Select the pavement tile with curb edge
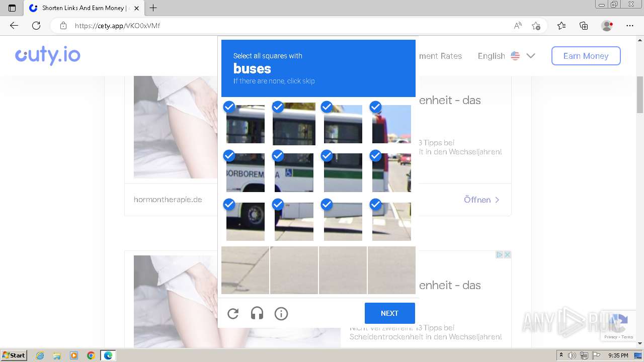Screen dimensions: 644x362 click(x=245, y=270)
